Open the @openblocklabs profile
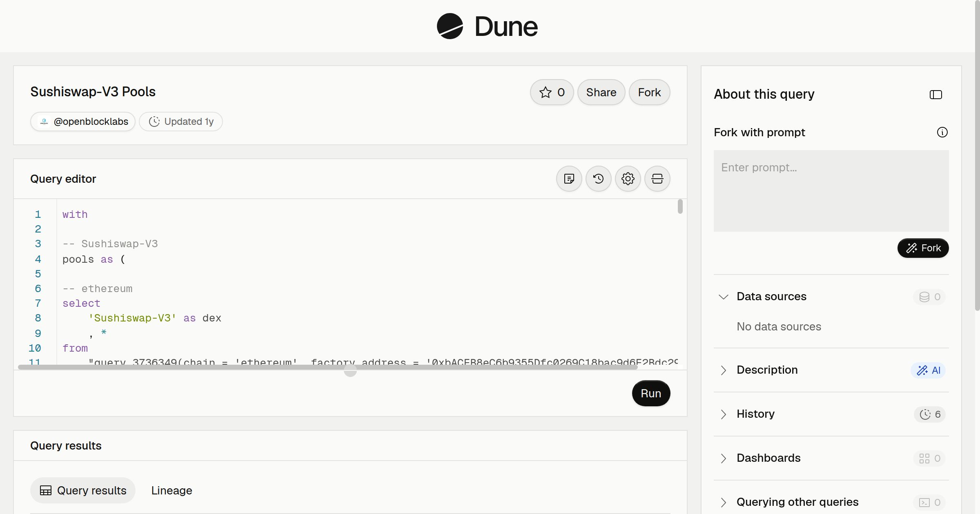The image size is (980, 514). tap(83, 122)
